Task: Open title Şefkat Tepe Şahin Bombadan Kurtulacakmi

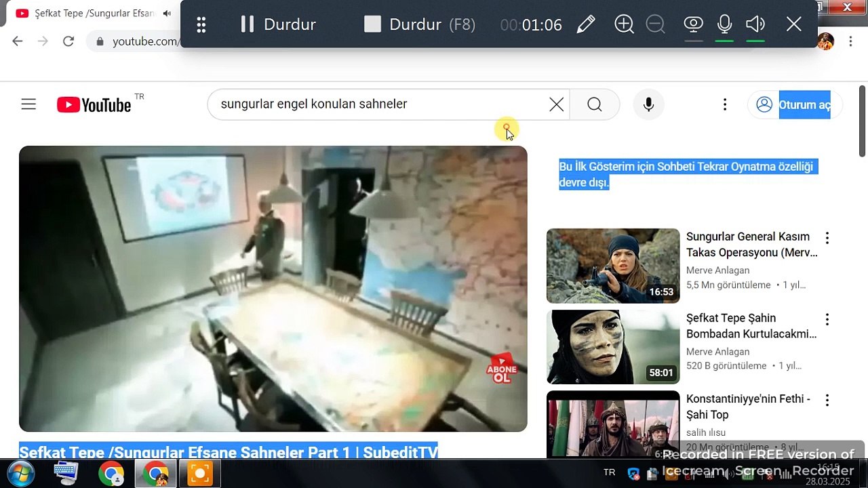Action: coord(752,326)
